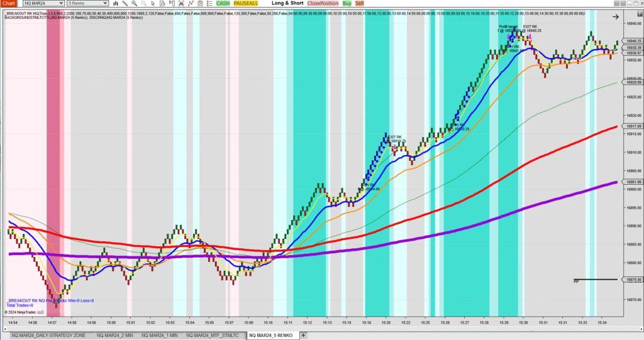Toggle the PAUSEALL button

coord(245,4)
